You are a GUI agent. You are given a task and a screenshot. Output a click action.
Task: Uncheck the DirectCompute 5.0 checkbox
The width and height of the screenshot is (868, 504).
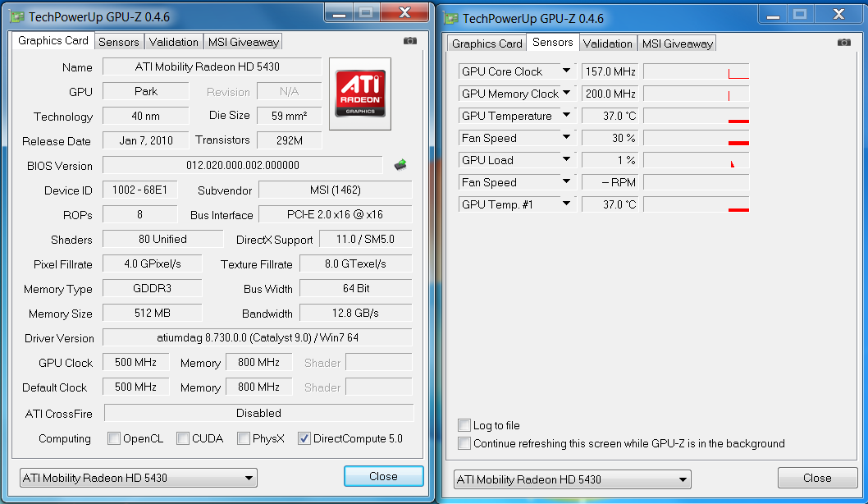pos(304,438)
